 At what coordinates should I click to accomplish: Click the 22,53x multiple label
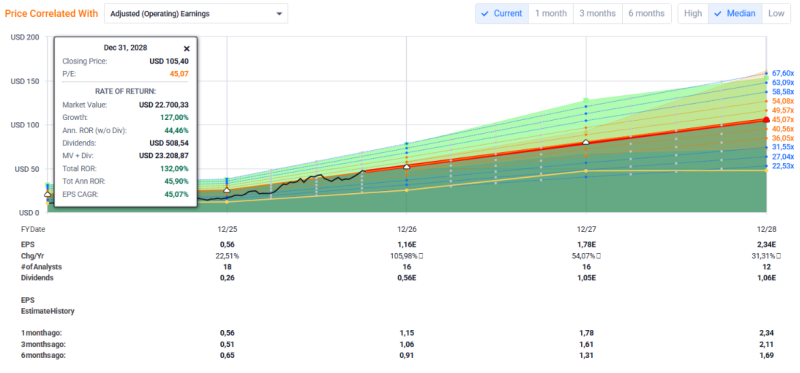[783, 166]
